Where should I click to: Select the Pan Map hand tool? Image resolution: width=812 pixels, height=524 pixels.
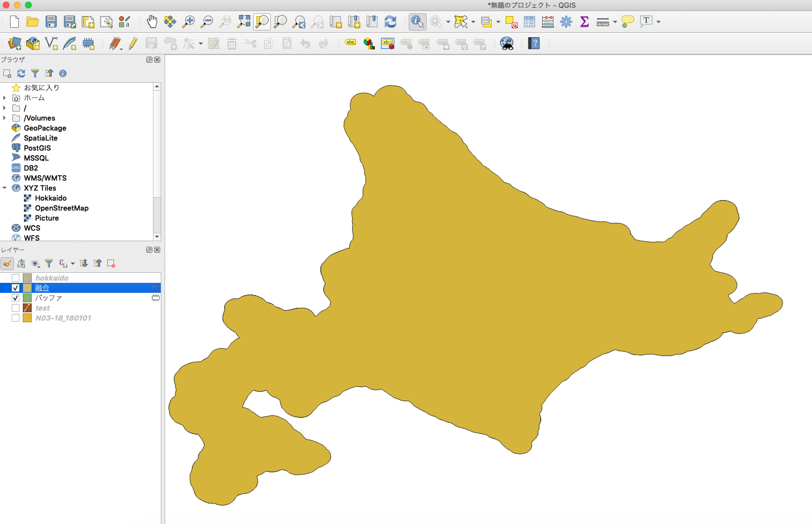[x=152, y=22]
